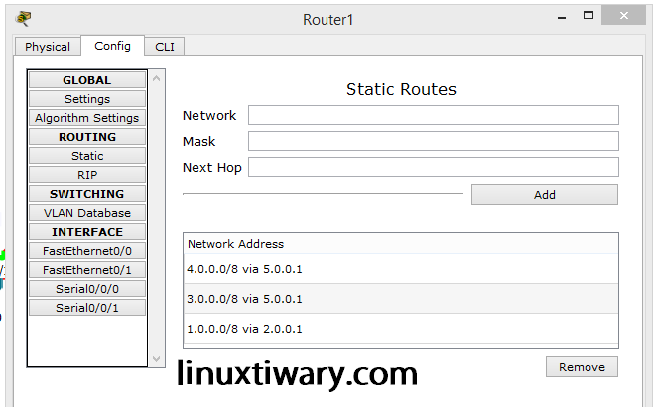Select the 1.0.0.0/8 via 2.0.0.1 route
Screen dimensions: 653x407
click(400, 329)
